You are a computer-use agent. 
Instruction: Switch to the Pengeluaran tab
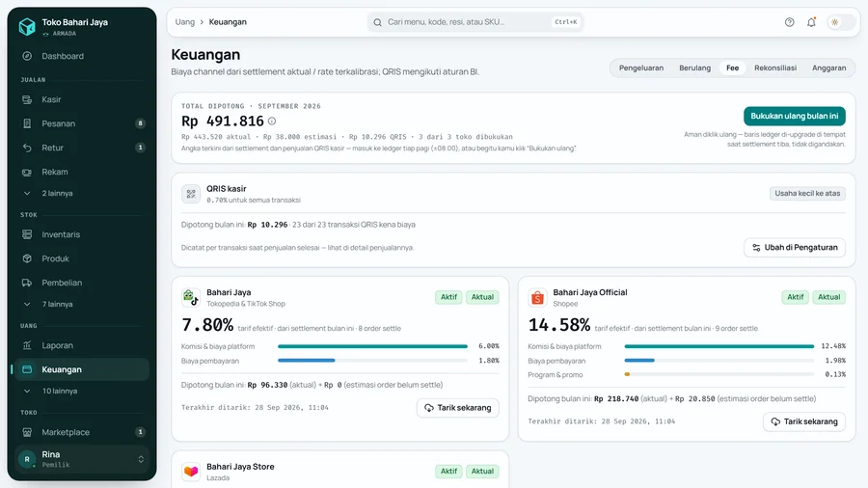click(641, 68)
